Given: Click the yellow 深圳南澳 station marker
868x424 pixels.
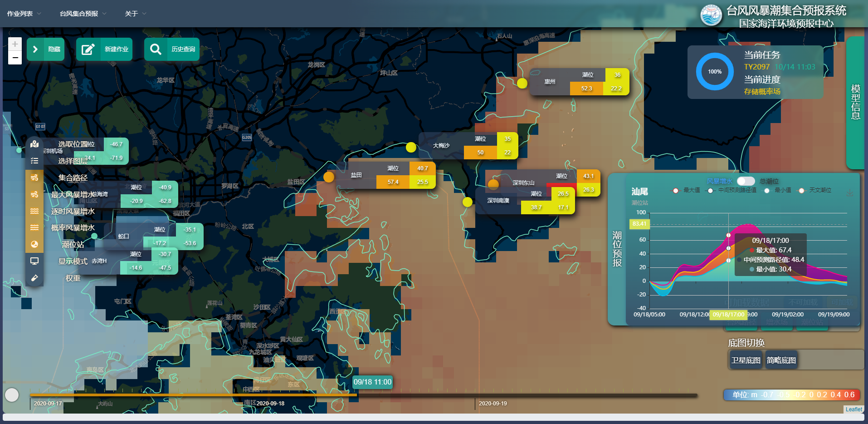Looking at the screenshot, I should pyautogui.click(x=468, y=202).
